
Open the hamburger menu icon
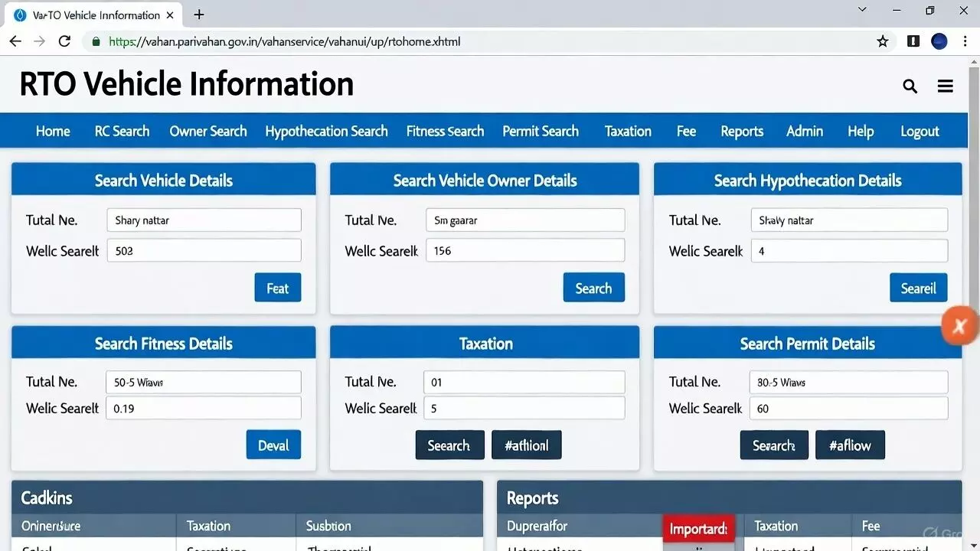coord(946,86)
